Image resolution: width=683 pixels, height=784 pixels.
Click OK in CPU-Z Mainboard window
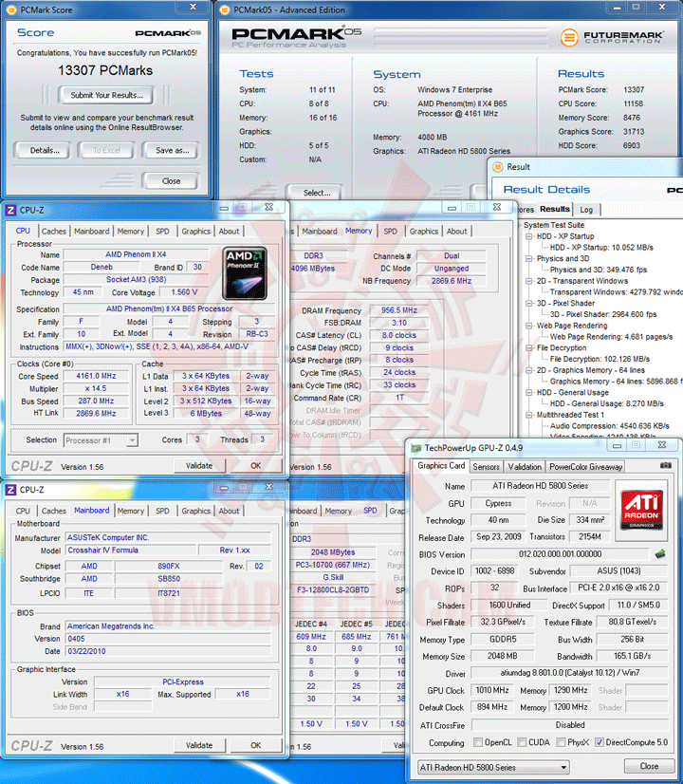255,745
